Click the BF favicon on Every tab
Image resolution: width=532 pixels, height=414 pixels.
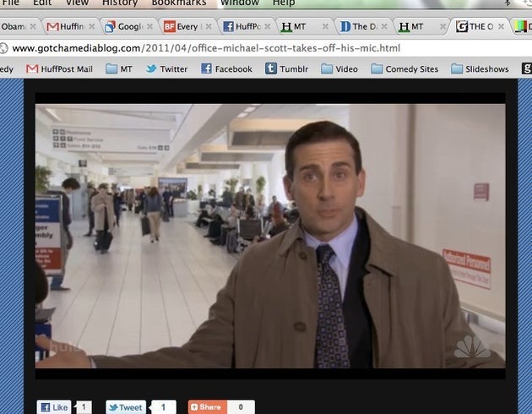pyautogui.click(x=169, y=26)
